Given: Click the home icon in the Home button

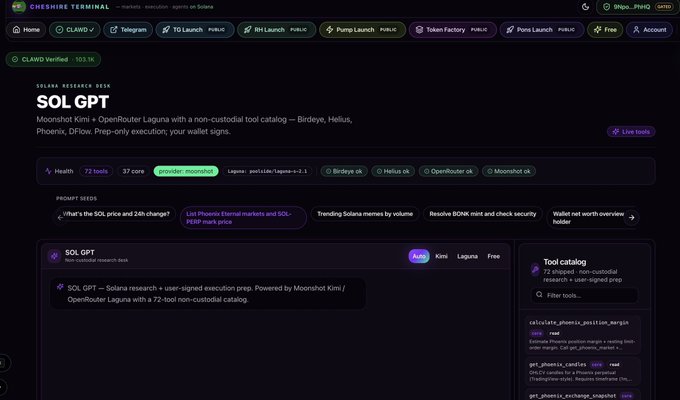Looking at the screenshot, I should click(16, 30).
